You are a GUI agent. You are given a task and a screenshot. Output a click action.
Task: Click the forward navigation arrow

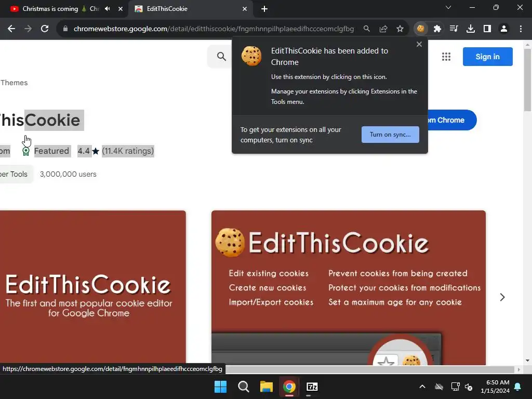pyautogui.click(x=28, y=29)
